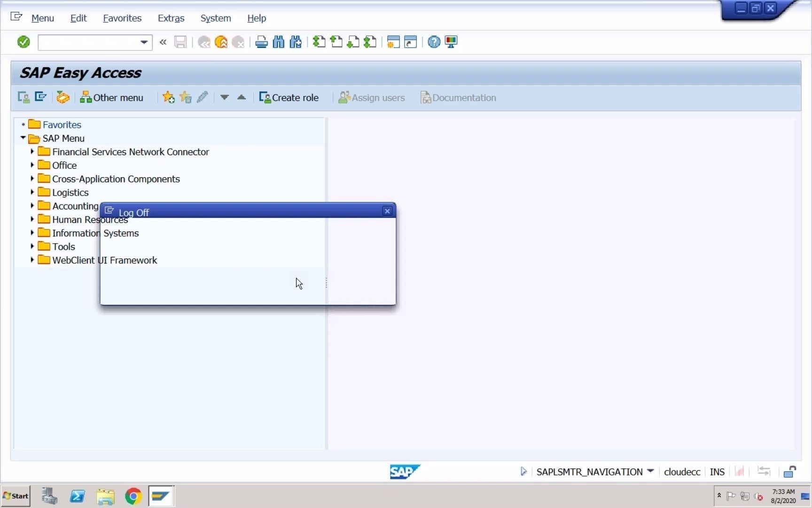Click the Add to Favorites star icon
The height and width of the screenshot is (508, 812).
click(x=168, y=97)
